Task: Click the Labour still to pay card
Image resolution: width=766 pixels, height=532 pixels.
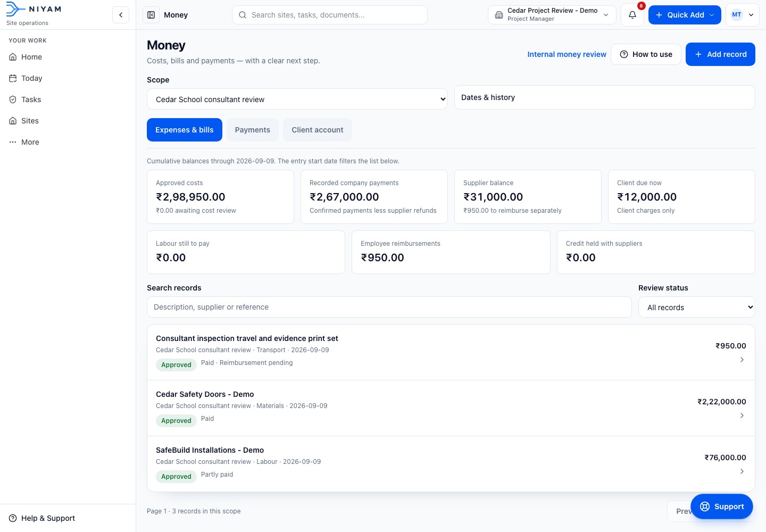Action: pyautogui.click(x=246, y=252)
